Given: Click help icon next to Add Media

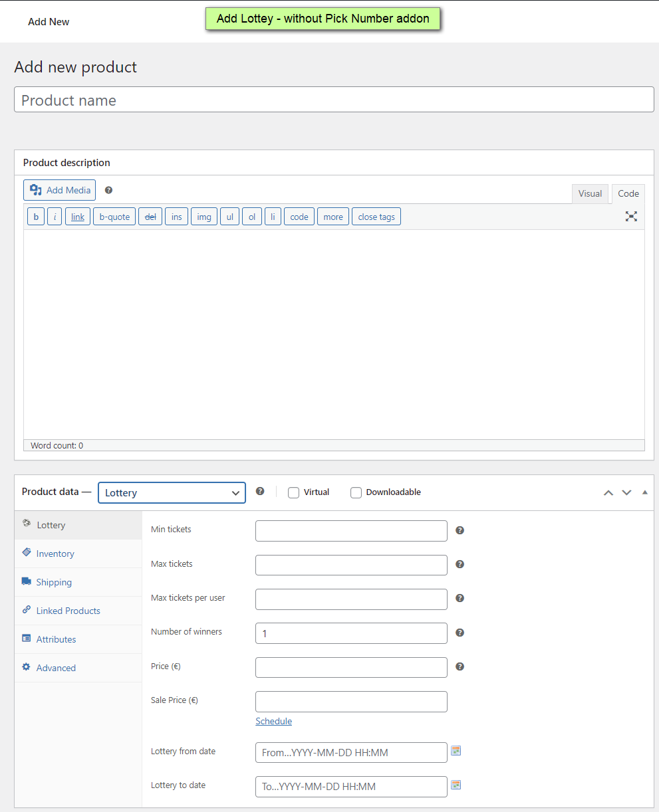Looking at the screenshot, I should click(108, 190).
